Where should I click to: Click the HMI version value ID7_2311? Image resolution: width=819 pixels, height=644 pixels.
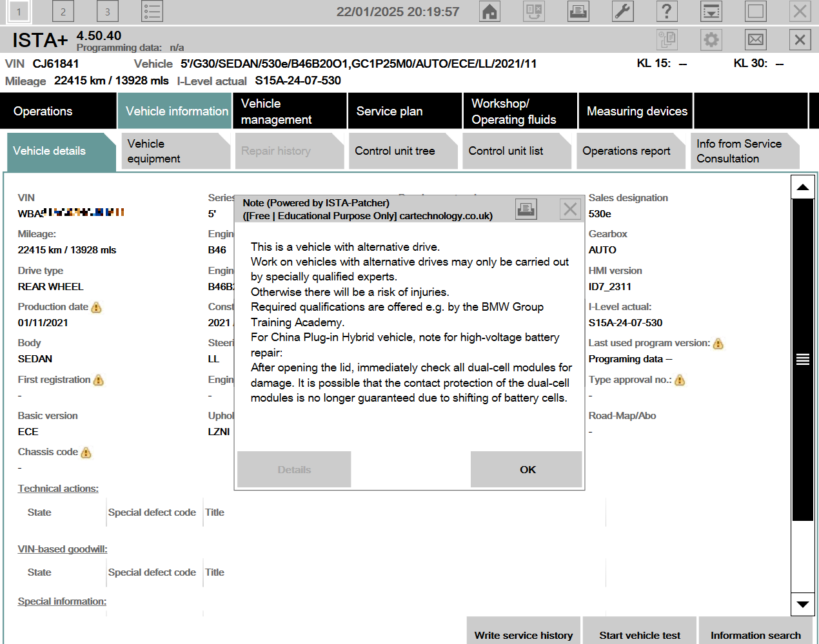click(x=610, y=287)
